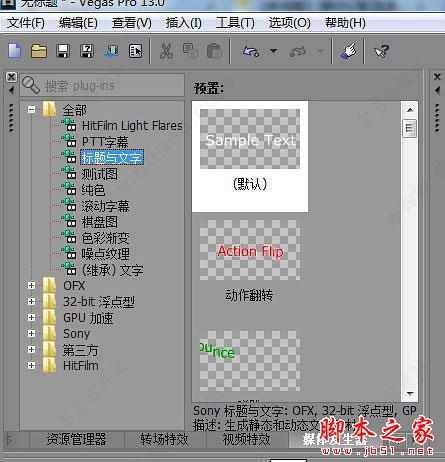Click the Action Flip preset thumbnail
The width and height of the screenshot is (445, 462).
250,250
